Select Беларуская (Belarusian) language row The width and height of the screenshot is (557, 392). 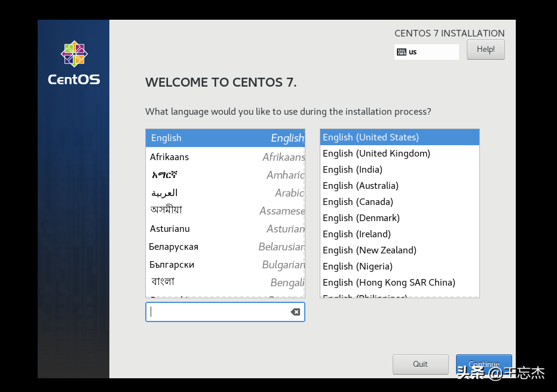click(225, 246)
